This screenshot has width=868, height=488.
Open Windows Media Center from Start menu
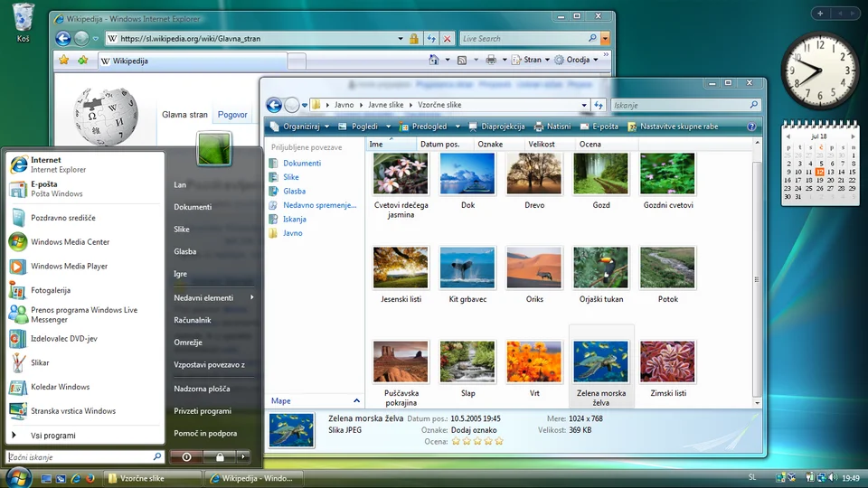(x=85, y=242)
